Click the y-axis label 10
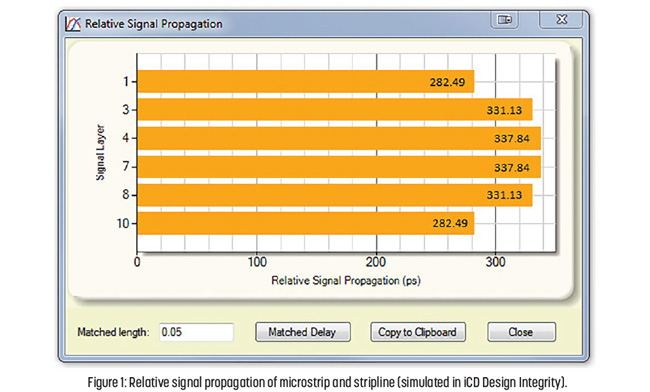Image resolution: width=650 pixels, height=392 pixels. [123, 223]
